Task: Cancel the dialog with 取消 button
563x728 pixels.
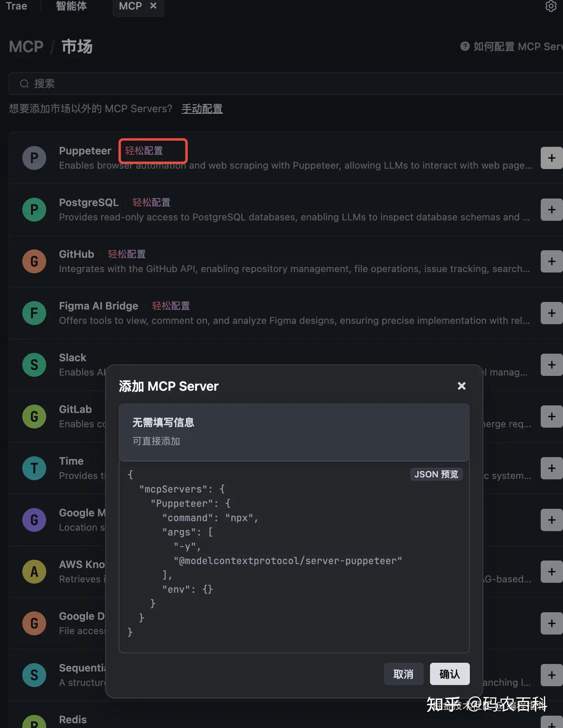Action: tap(403, 674)
